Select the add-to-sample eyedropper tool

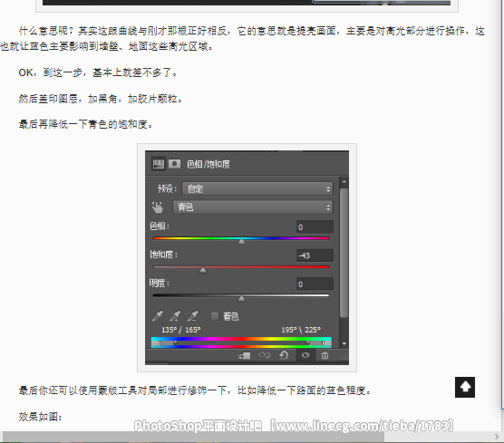(175, 316)
